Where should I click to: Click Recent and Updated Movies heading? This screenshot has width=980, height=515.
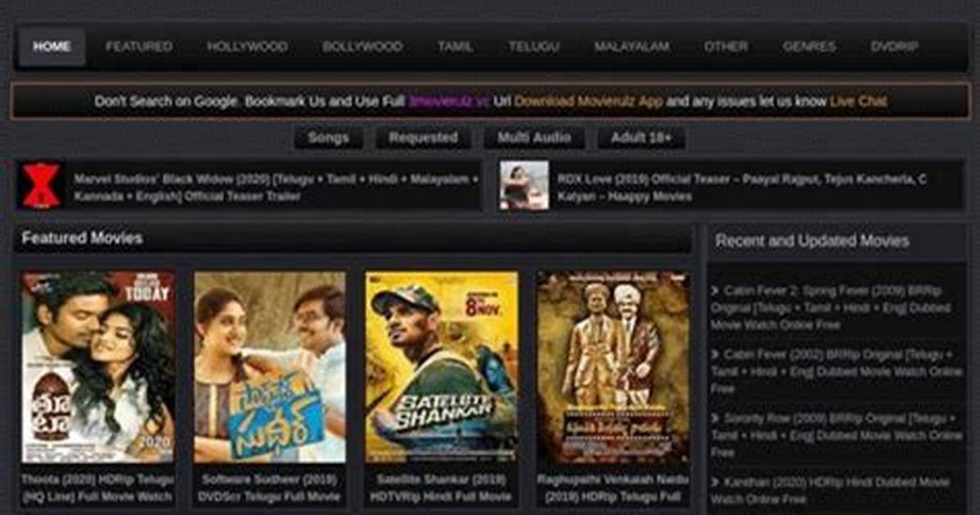click(812, 241)
